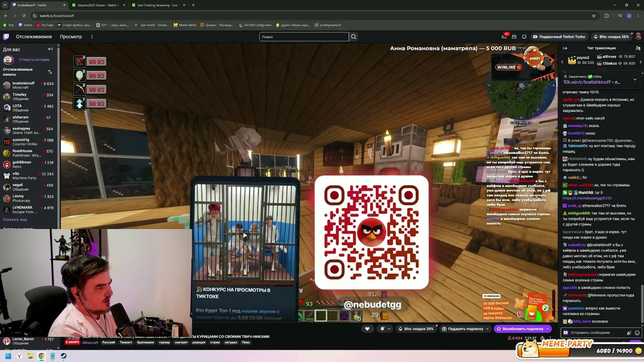This screenshot has height=362, width=644.
Task: Open the Отслеживаемое nav item
Action: click(x=34, y=37)
